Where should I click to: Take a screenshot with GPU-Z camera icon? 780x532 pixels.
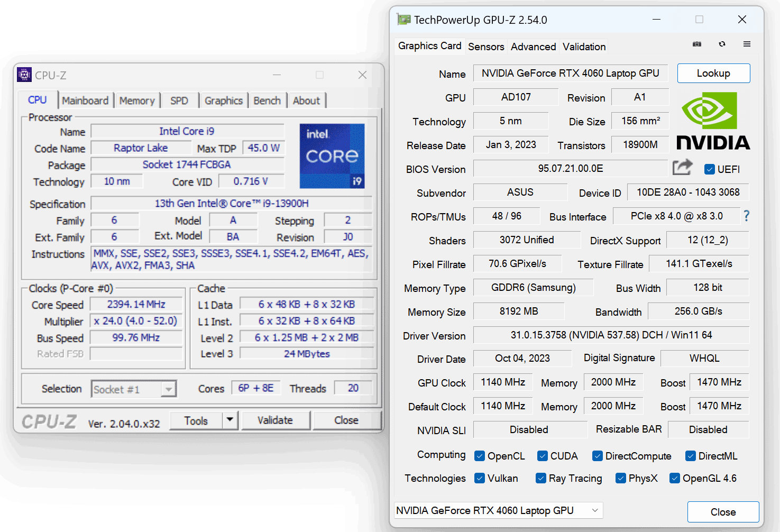pos(697,44)
